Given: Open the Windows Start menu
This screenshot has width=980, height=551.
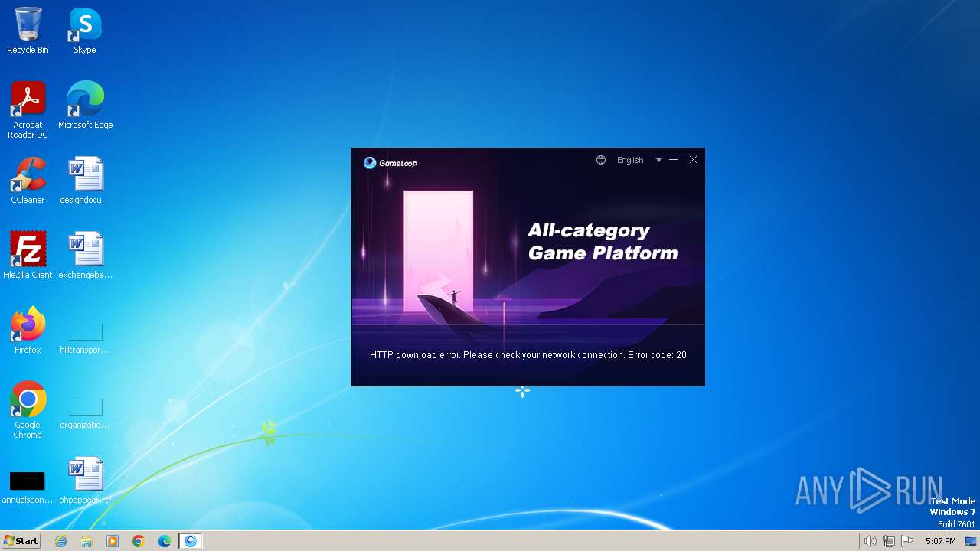Looking at the screenshot, I should tap(21, 540).
